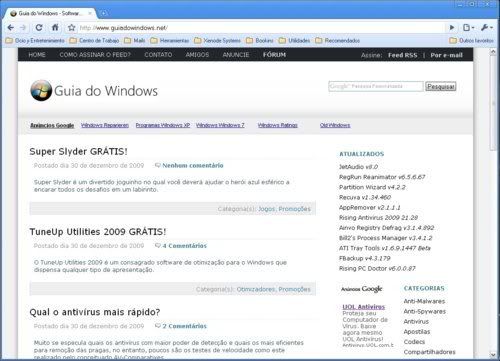
Task: Click the Google custom search field
Action: (376, 86)
